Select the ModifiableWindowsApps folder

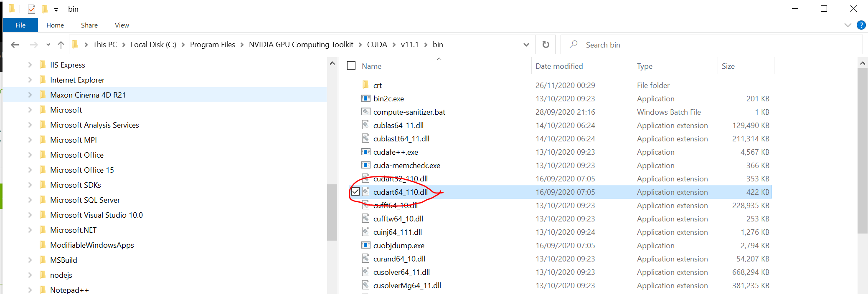92,245
